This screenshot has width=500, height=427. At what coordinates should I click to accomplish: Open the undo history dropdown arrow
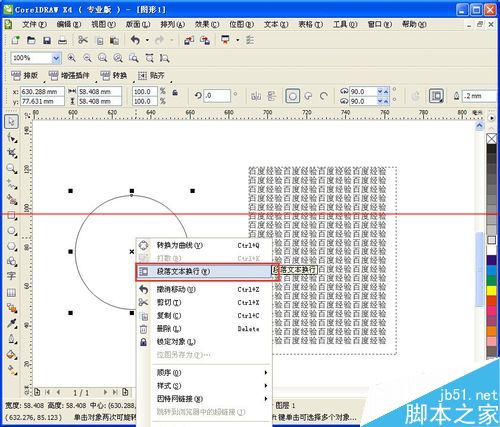tap(147, 40)
